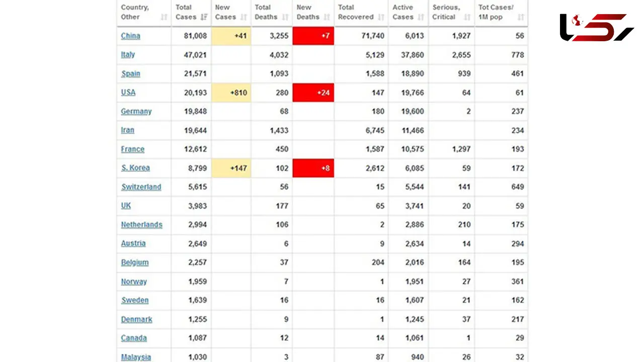Click Switzerland's cases per million value 649
The height and width of the screenshot is (362, 644).
[518, 187]
